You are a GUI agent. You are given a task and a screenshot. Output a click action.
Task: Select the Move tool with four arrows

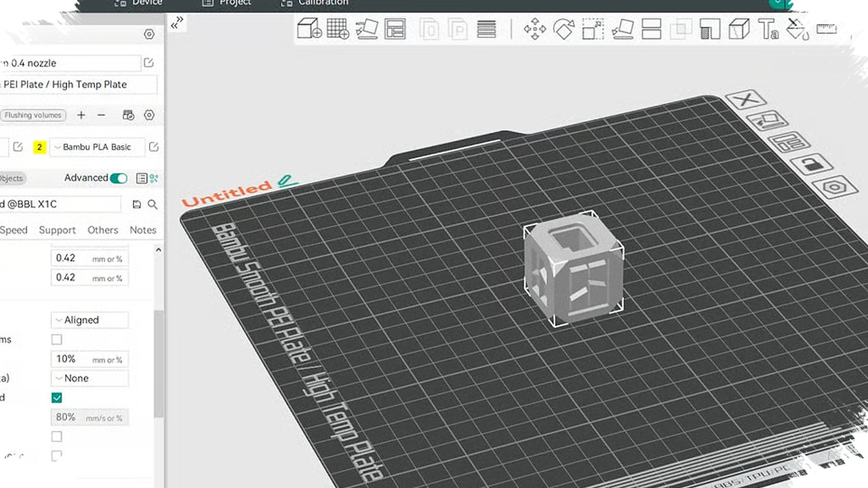tap(535, 28)
